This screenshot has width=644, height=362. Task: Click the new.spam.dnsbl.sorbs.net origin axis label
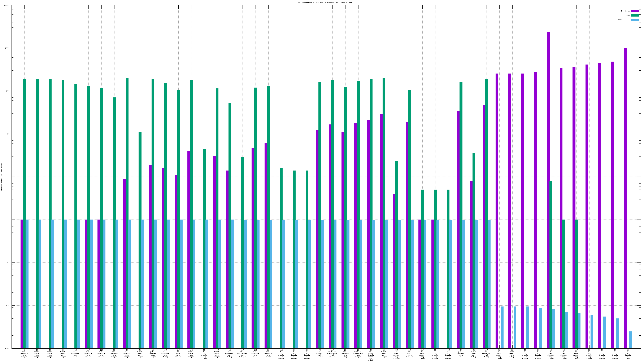point(371,355)
